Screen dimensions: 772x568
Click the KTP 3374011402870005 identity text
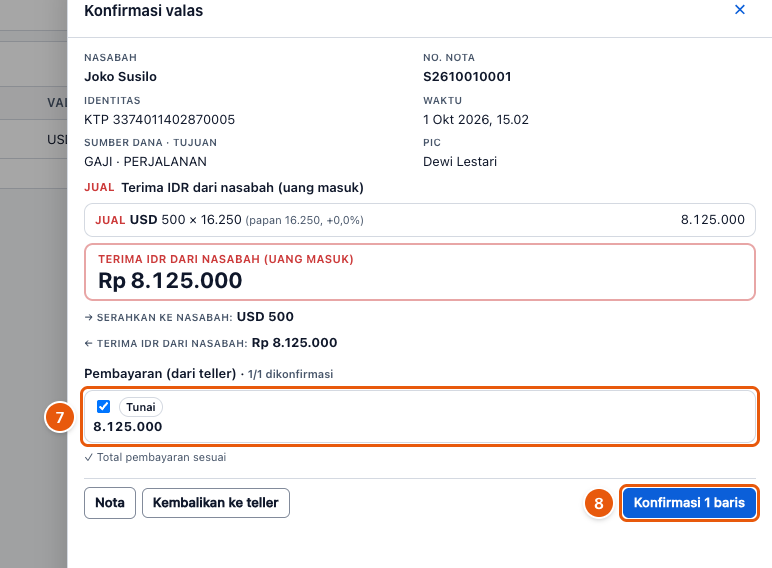coord(160,120)
